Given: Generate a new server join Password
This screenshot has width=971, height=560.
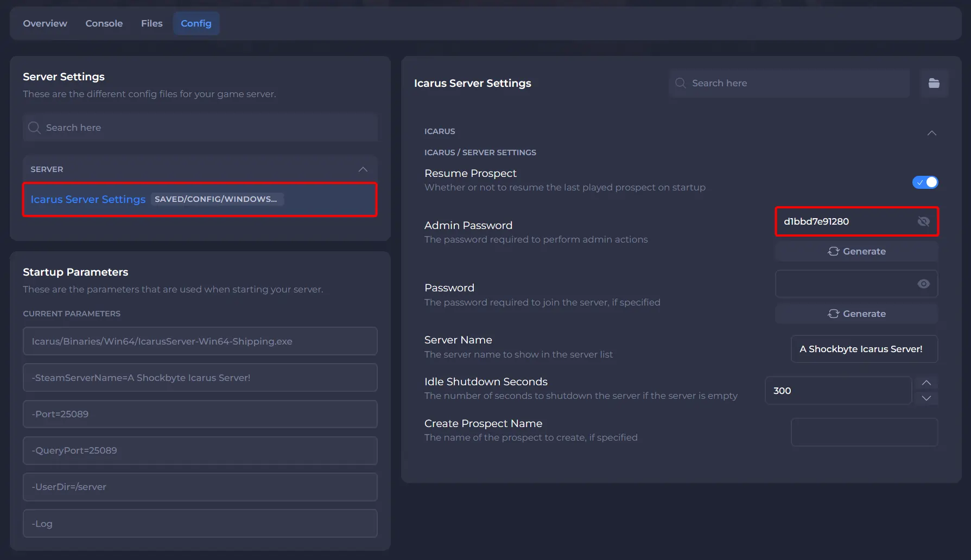Looking at the screenshot, I should pos(856,314).
